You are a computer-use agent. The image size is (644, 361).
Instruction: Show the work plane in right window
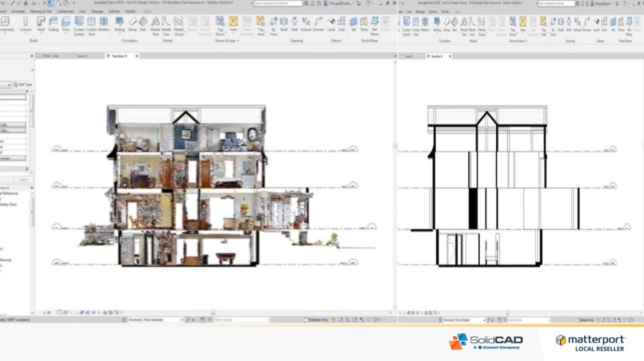pyautogui.click(x=621, y=24)
